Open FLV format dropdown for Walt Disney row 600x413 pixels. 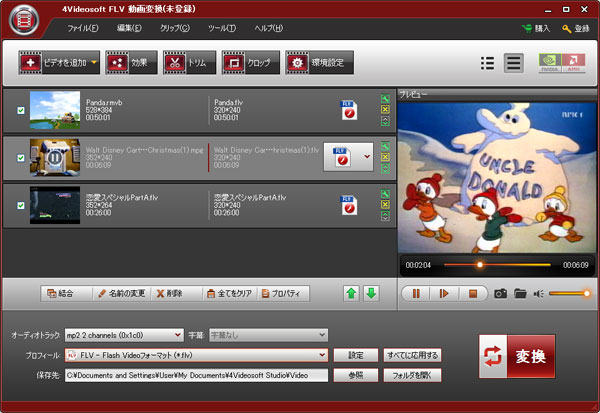coord(367,157)
